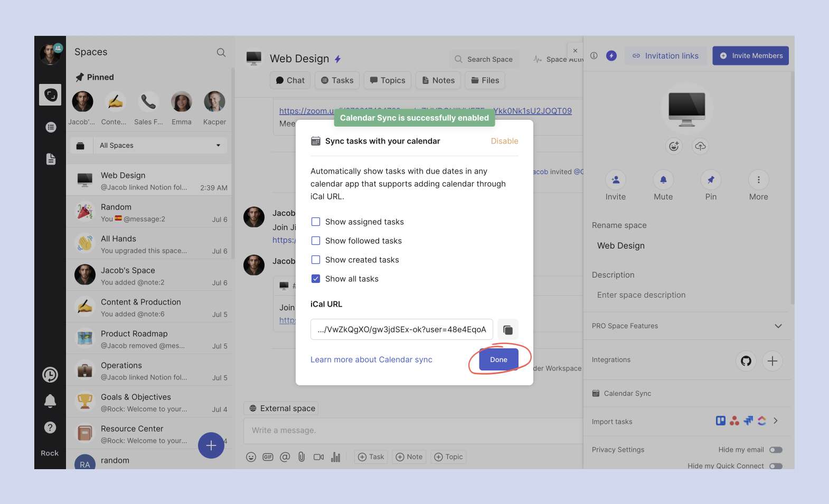Image resolution: width=829 pixels, height=504 pixels.
Task: Open the Notes tab
Action: point(438,81)
